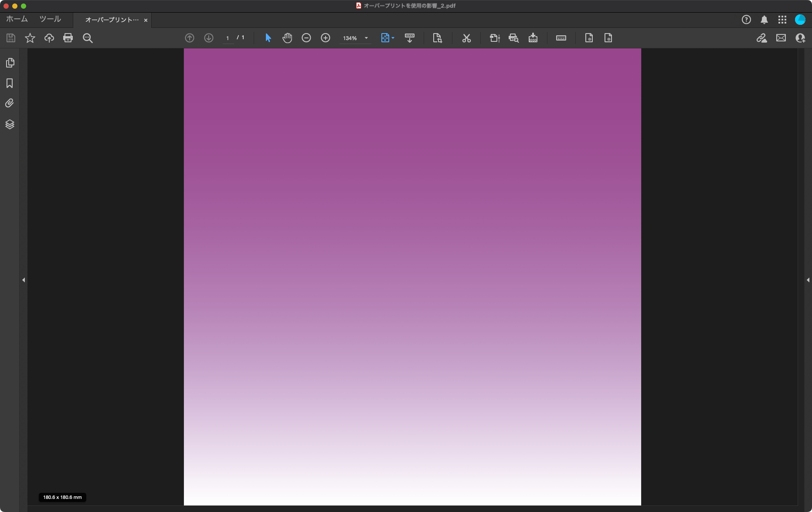Screen dimensions: 812x512
Task: Click the zoom in button
Action: (x=325, y=38)
